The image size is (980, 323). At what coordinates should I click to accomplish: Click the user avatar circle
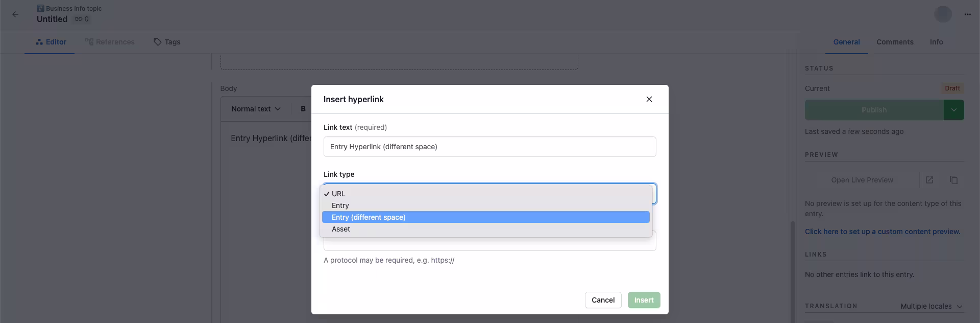943,14
